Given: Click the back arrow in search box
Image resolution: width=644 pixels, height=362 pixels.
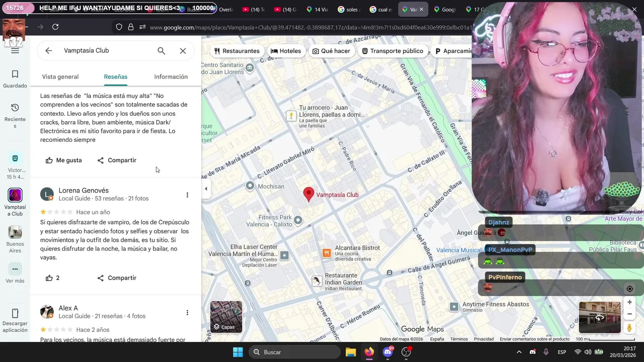Looking at the screenshot, I should [x=48, y=51].
